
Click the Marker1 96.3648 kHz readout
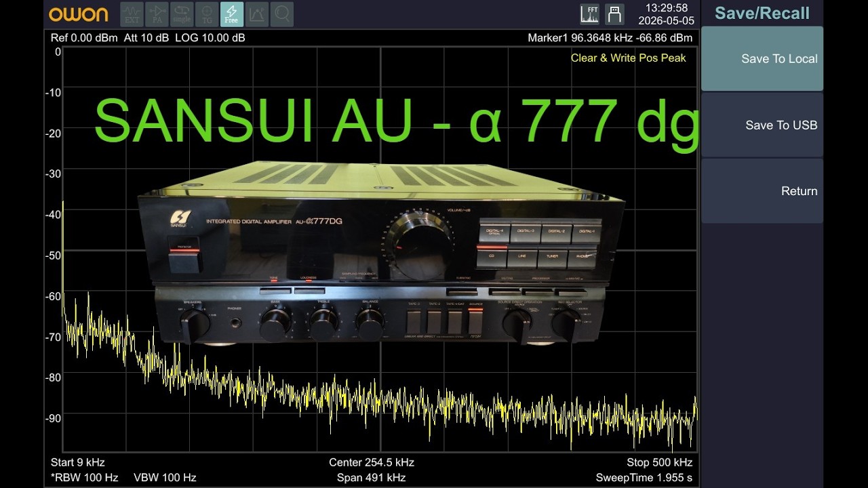coord(610,38)
